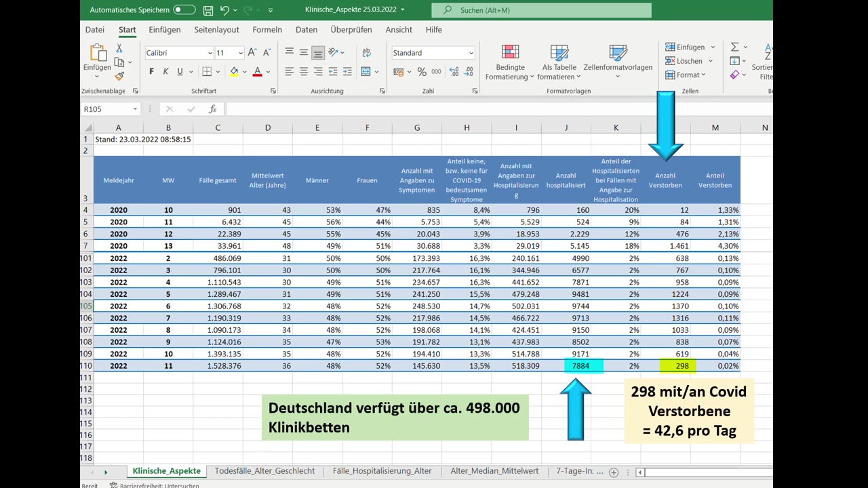Expand Zahl group dialog launcher

[x=474, y=91]
